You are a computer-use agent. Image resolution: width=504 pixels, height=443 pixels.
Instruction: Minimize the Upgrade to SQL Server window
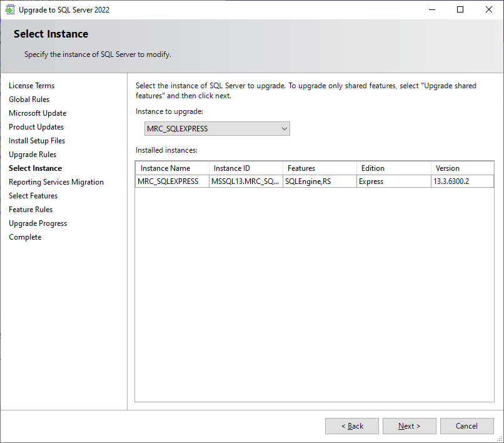pos(431,9)
